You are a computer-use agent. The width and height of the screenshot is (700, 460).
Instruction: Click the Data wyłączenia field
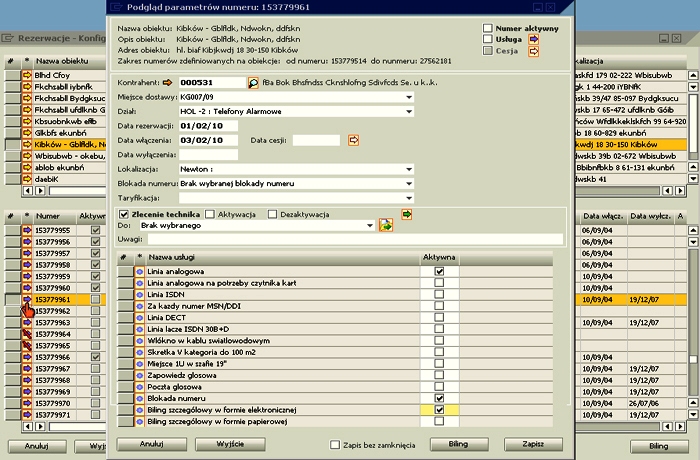[208, 155]
